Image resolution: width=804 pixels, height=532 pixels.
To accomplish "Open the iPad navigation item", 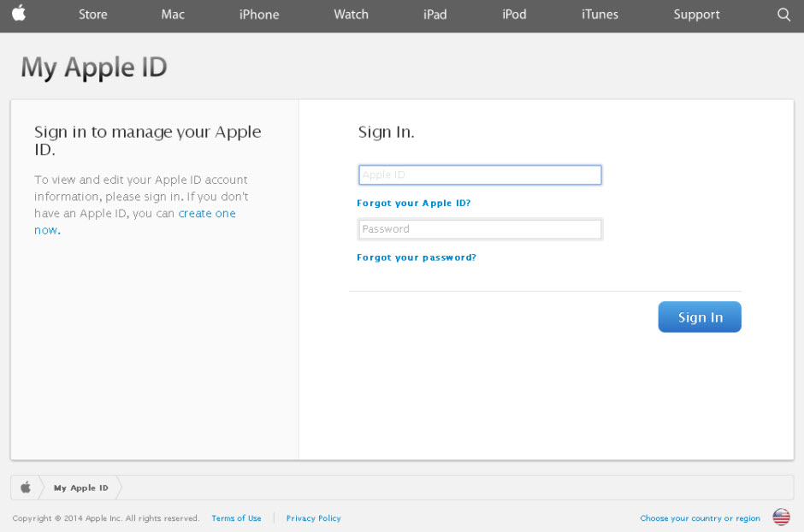I will tap(435, 15).
